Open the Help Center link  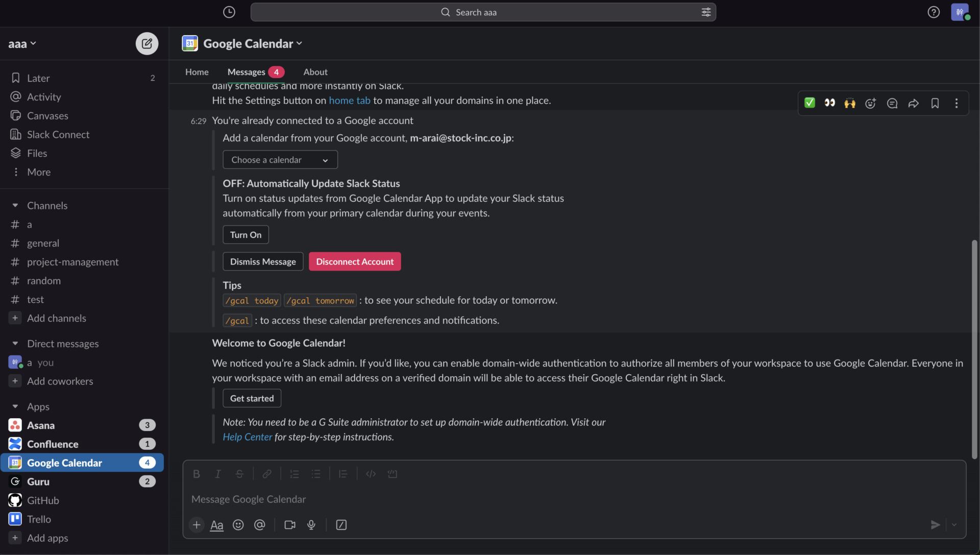[x=247, y=437]
